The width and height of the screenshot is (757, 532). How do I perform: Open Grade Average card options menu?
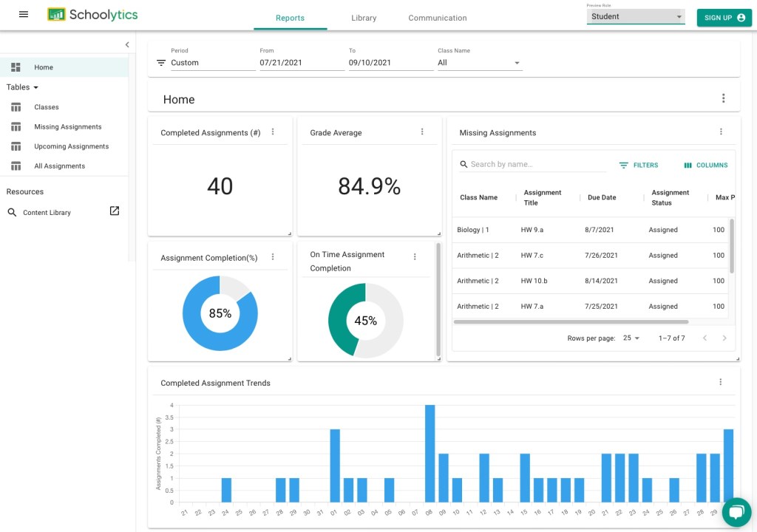point(422,132)
